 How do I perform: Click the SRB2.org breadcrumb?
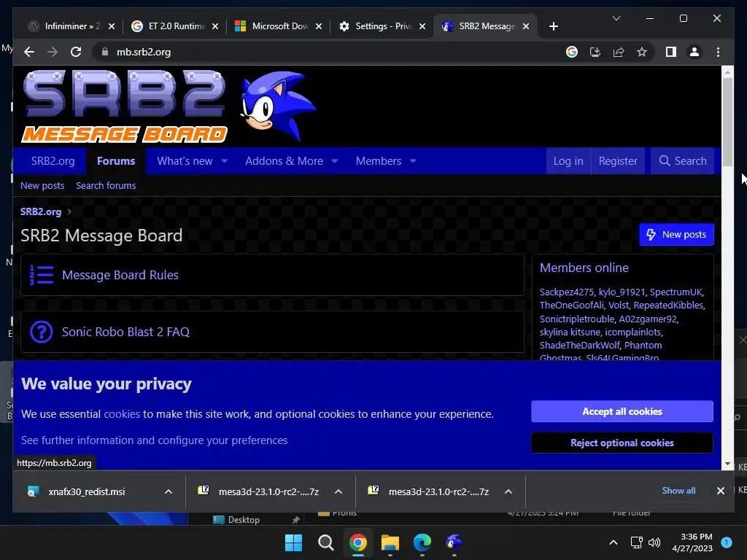click(x=41, y=211)
